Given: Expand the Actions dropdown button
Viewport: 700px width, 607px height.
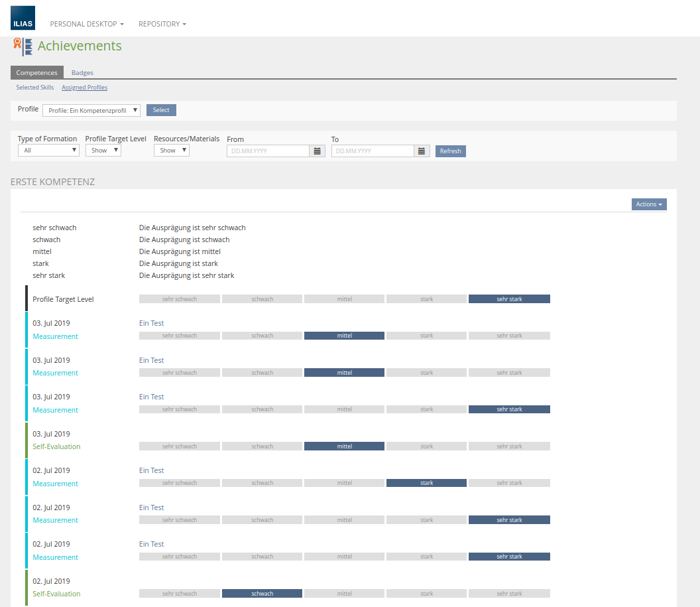Looking at the screenshot, I should point(649,204).
